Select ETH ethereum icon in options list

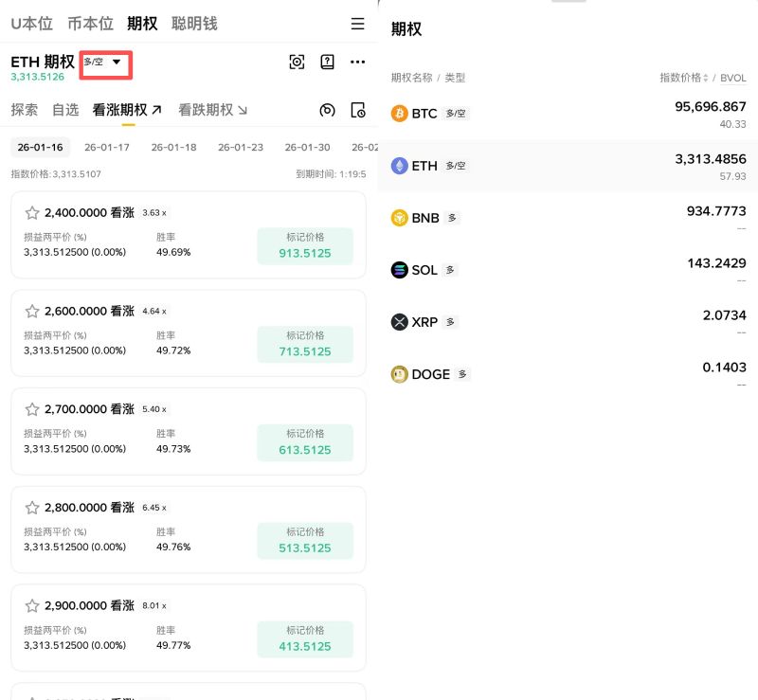pos(399,166)
